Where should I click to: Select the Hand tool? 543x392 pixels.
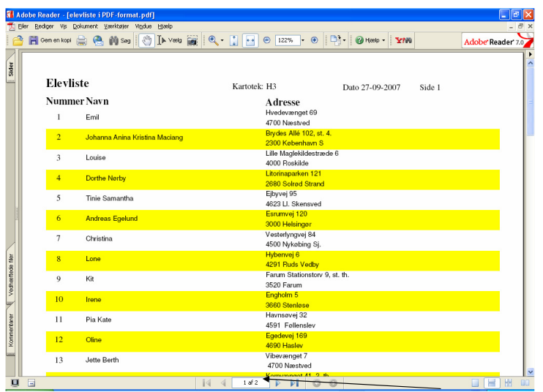(146, 40)
